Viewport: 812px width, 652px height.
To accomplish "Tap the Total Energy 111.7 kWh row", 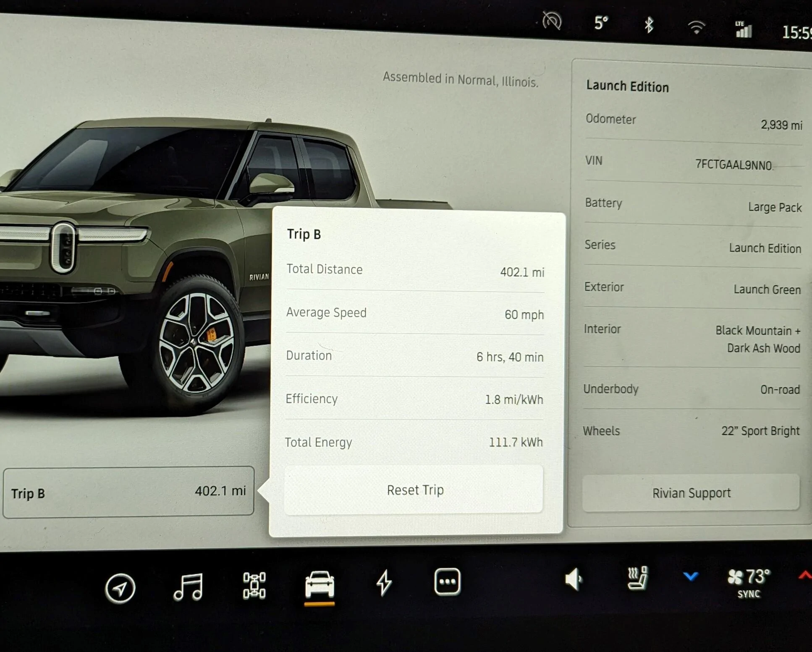I will pyautogui.click(x=414, y=442).
